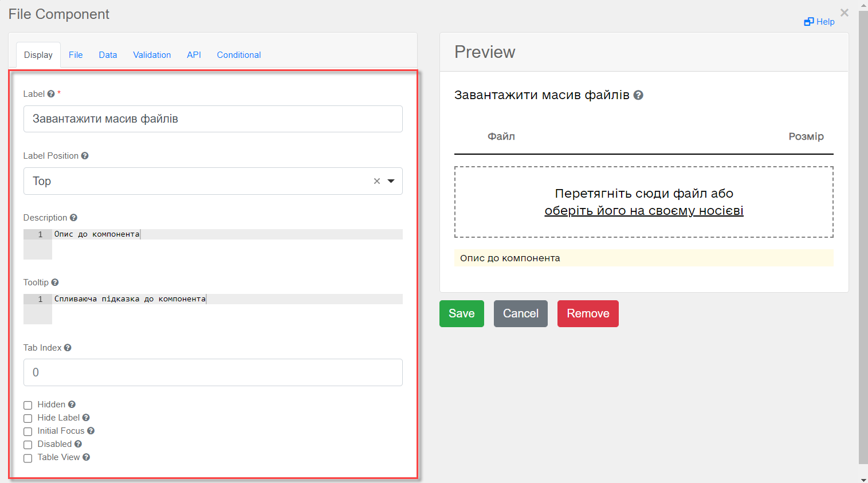Enable the Table View checkbox
Image resolution: width=868 pixels, height=483 pixels.
[x=28, y=458]
